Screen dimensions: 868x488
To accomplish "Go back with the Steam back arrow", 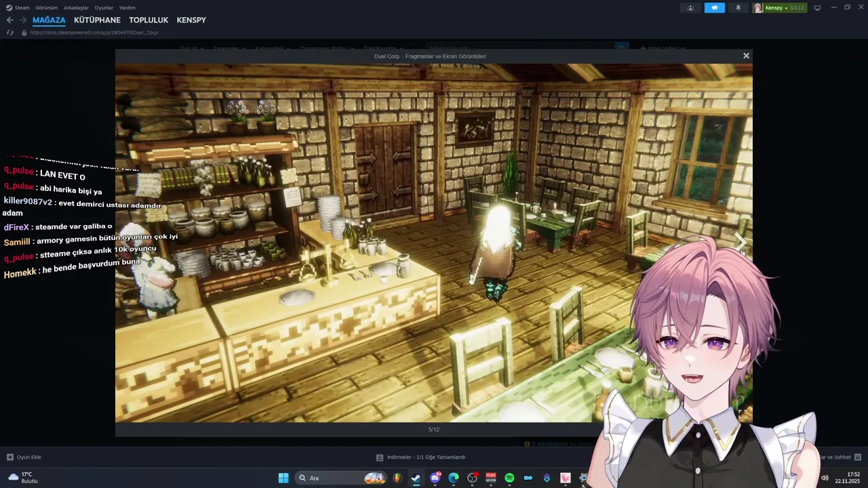I will [x=9, y=20].
